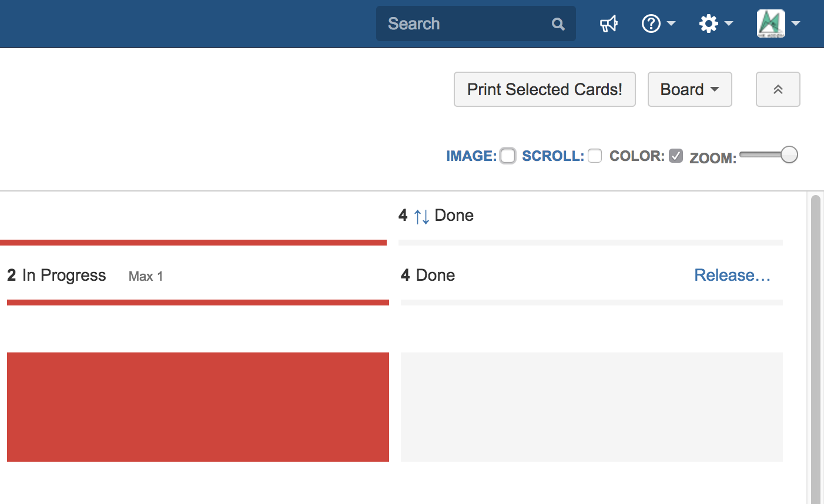The width and height of the screenshot is (824, 504).
Task: Click the search magnifier icon
Action: [x=558, y=24]
